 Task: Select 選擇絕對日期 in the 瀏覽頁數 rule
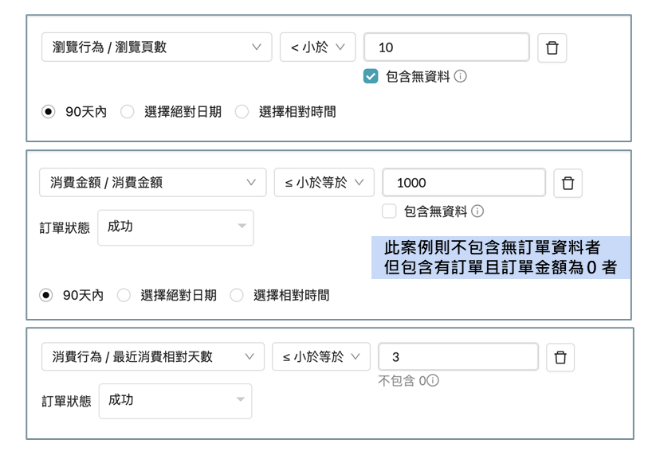tap(127, 112)
